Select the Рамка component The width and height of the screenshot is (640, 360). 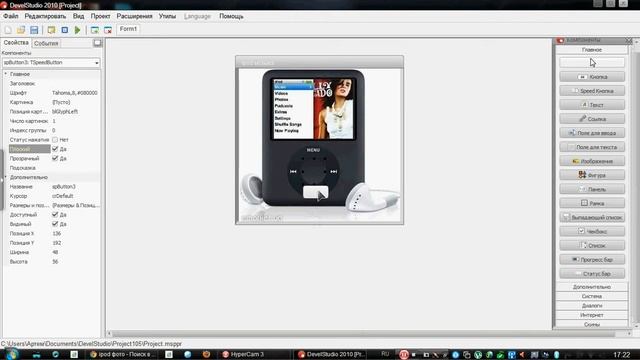[592, 203]
